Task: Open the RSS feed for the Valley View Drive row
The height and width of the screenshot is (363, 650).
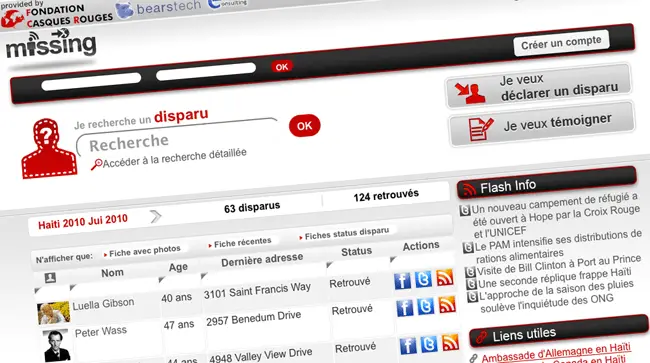Action: coord(450,342)
